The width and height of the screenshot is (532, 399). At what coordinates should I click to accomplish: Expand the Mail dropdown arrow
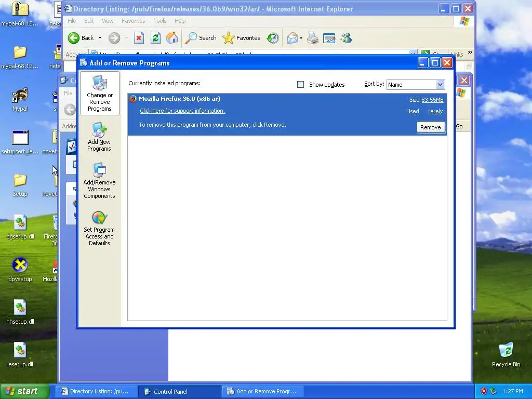tap(301, 38)
